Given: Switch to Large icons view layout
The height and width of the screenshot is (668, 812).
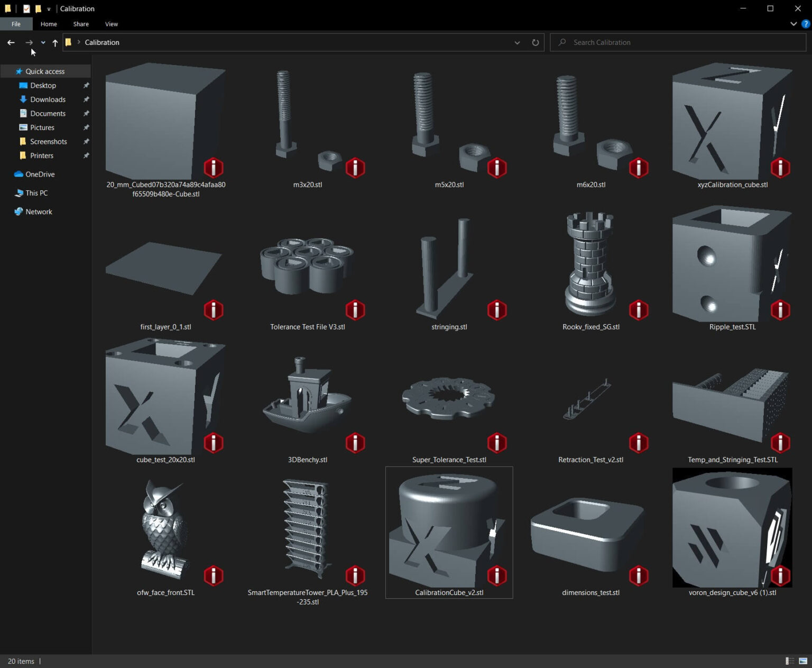Looking at the screenshot, I should tap(803, 661).
